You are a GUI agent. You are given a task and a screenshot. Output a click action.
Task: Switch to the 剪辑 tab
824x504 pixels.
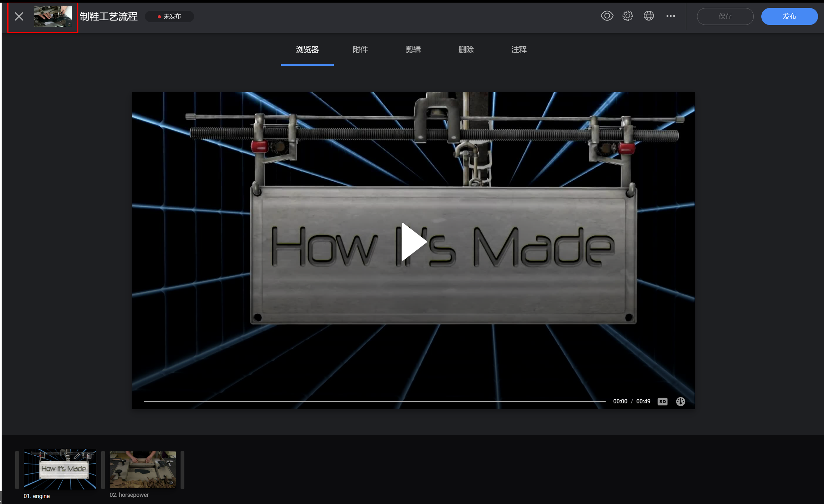(413, 50)
